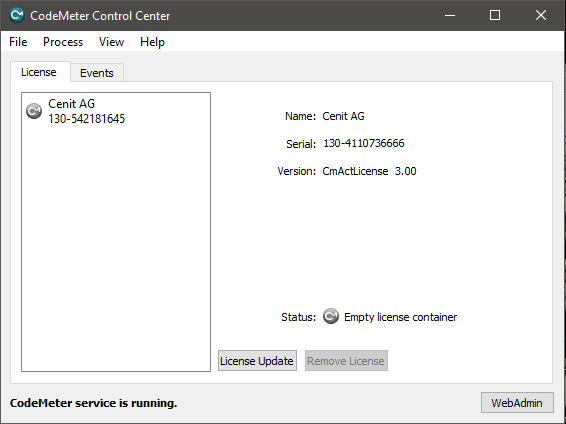Image resolution: width=566 pixels, height=424 pixels.
Task: Click the Version text CmActLicense 3.00
Action: coord(369,171)
